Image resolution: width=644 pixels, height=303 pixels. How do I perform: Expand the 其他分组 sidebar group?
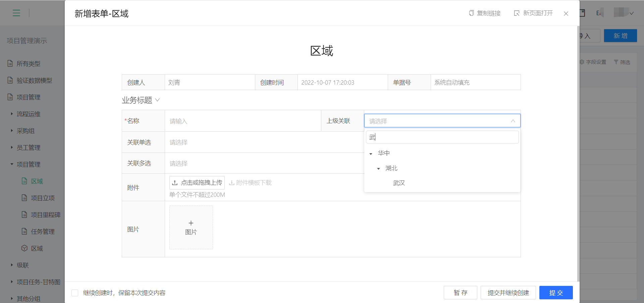[x=12, y=299]
